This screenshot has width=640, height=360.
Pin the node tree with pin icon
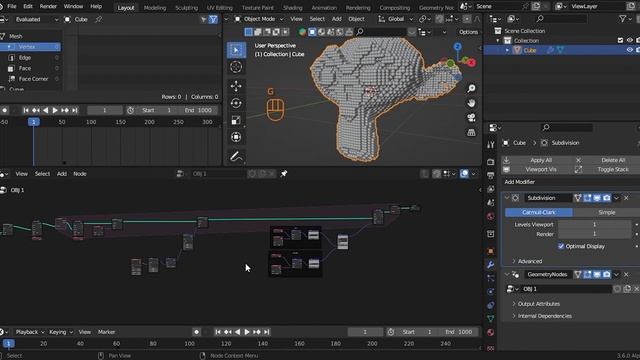[x=284, y=174]
